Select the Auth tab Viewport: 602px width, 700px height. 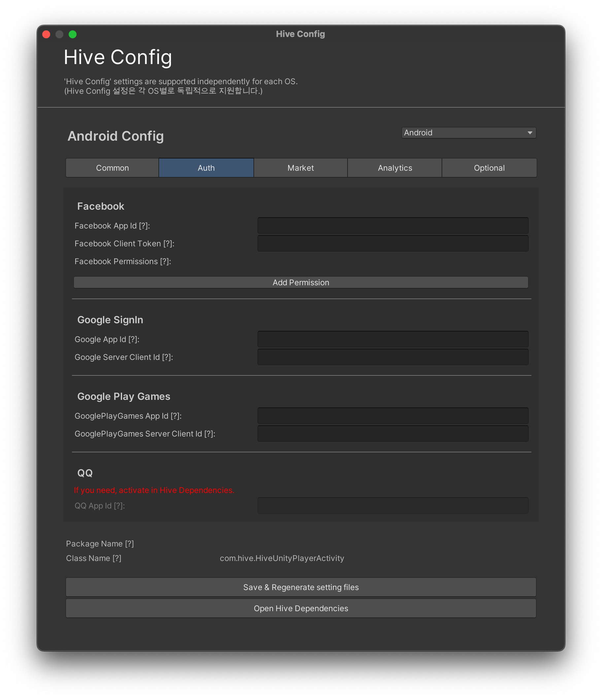pos(206,168)
